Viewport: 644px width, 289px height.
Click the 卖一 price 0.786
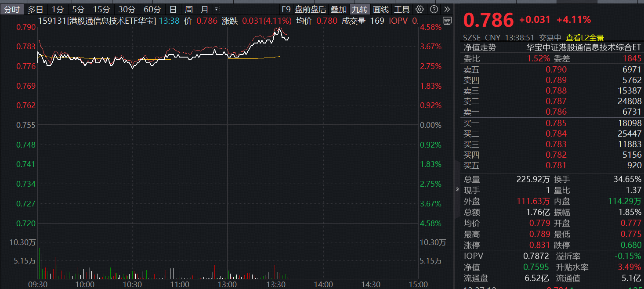pos(556,112)
